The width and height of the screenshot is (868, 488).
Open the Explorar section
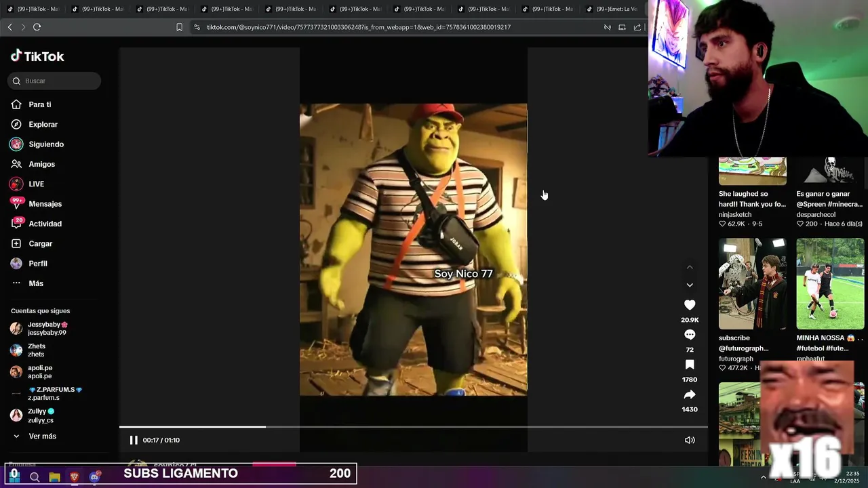pos(42,125)
